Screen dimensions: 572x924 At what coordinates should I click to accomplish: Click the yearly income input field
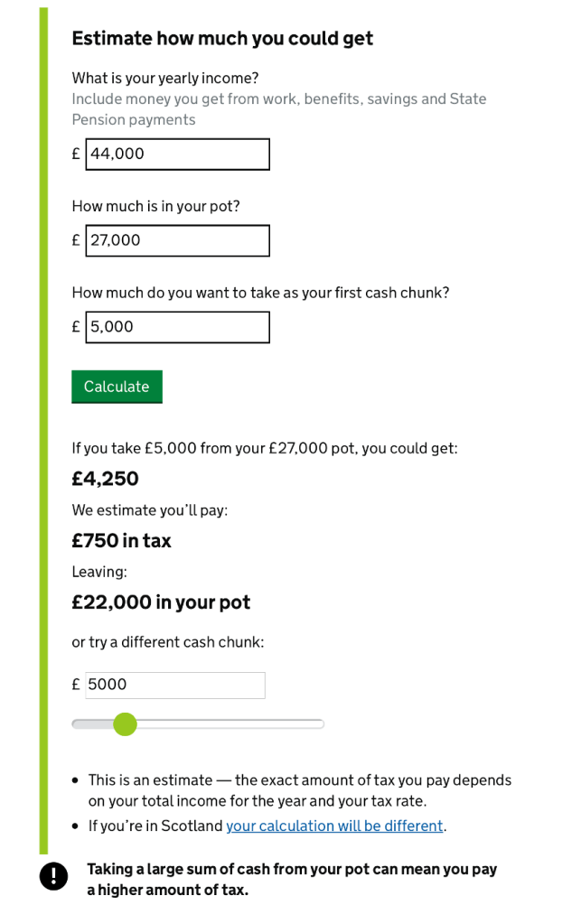[177, 154]
